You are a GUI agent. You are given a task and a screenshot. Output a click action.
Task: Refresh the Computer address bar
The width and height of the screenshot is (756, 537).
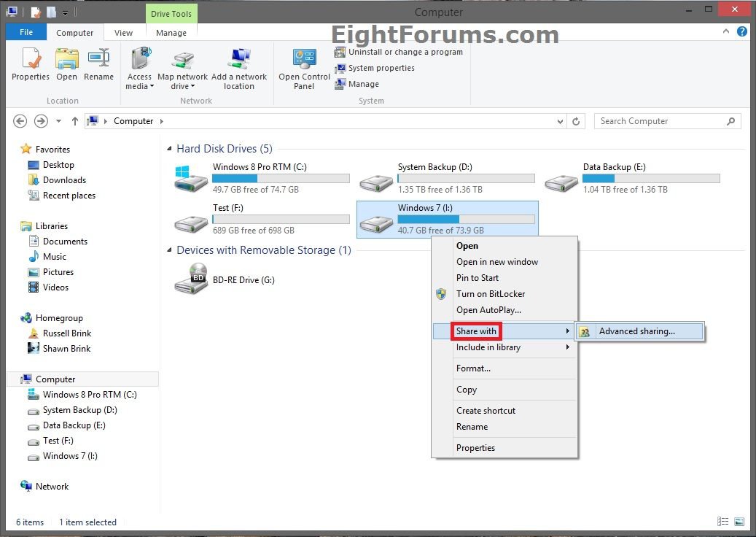pyautogui.click(x=577, y=122)
